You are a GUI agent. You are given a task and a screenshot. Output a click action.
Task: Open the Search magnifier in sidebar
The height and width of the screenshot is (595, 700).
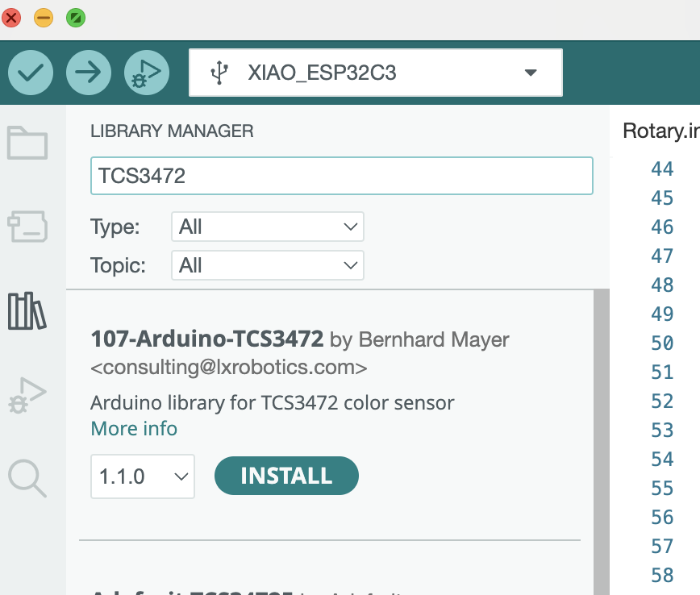coord(27,478)
